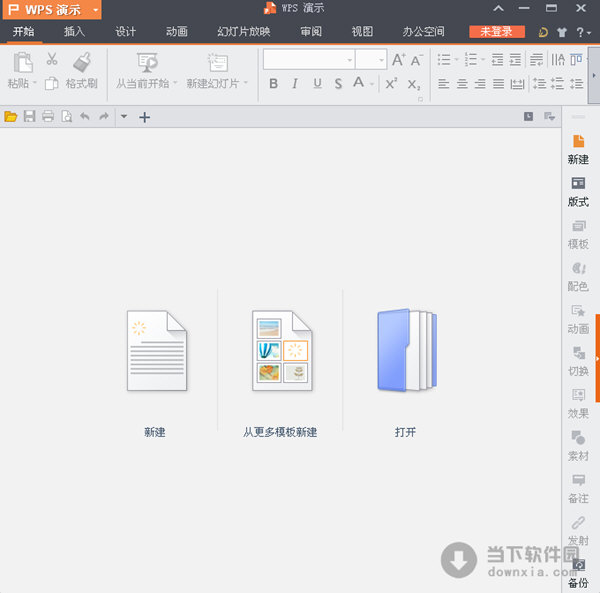The height and width of the screenshot is (593, 600).
Task: Open the font name combo box
Action: pos(309,60)
